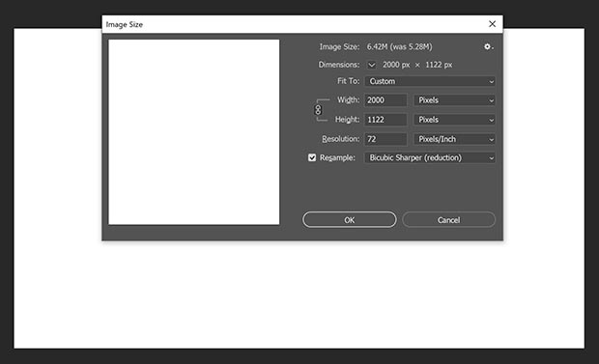Click into the Height field showing 1122
599x364 pixels.
click(x=385, y=120)
